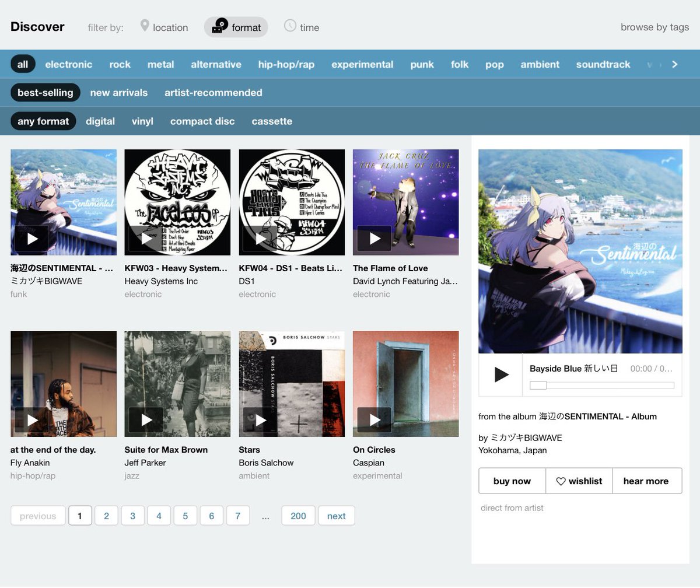Open browse by tags link
700x588 pixels.
654,27
